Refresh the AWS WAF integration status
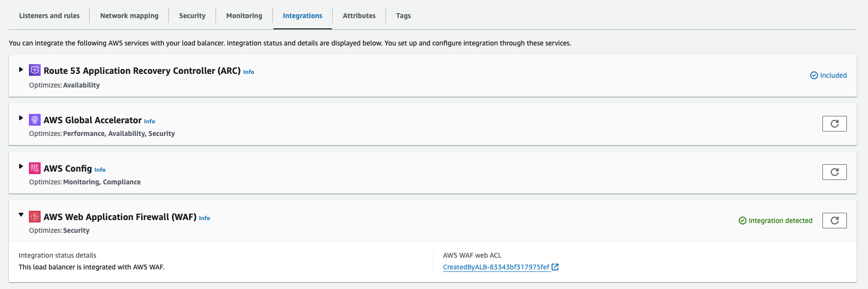Screen dimensions: 868x289 point(835,221)
